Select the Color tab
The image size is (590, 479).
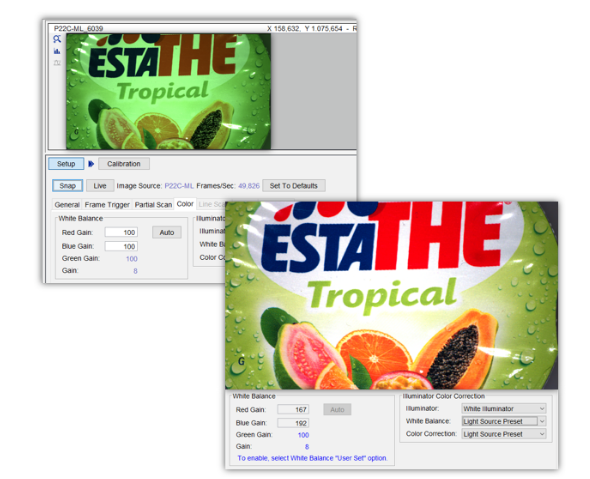[x=185, y=204]
